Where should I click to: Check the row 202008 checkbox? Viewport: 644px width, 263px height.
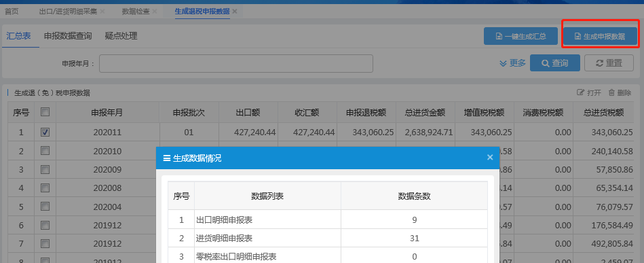tap(45, 188)
